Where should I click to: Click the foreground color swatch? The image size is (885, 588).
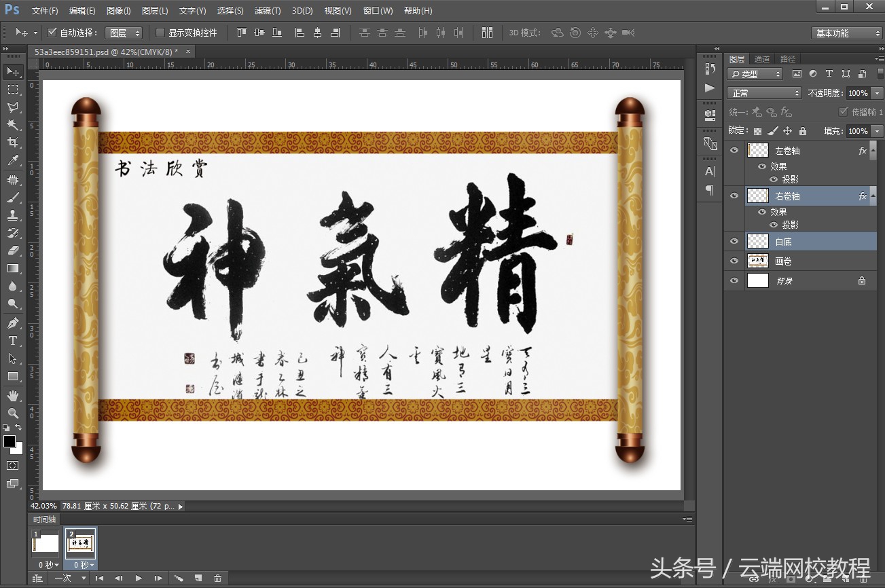10,440
